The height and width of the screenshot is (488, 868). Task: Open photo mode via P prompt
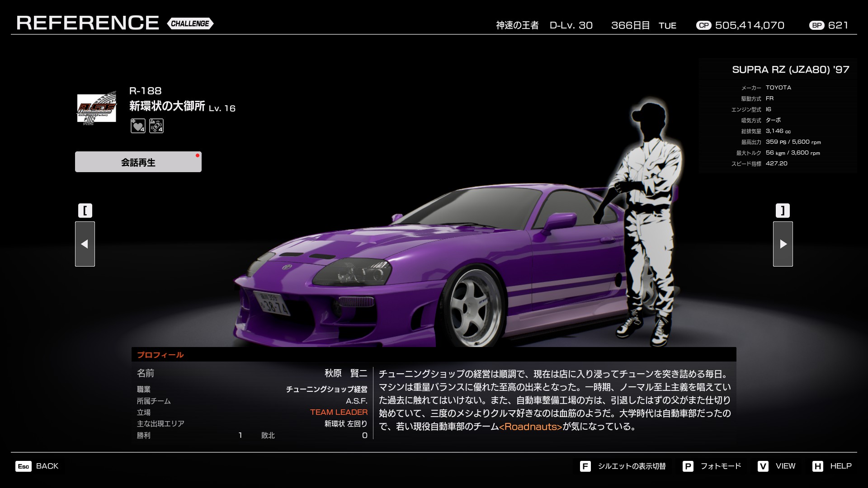[712, 466]
